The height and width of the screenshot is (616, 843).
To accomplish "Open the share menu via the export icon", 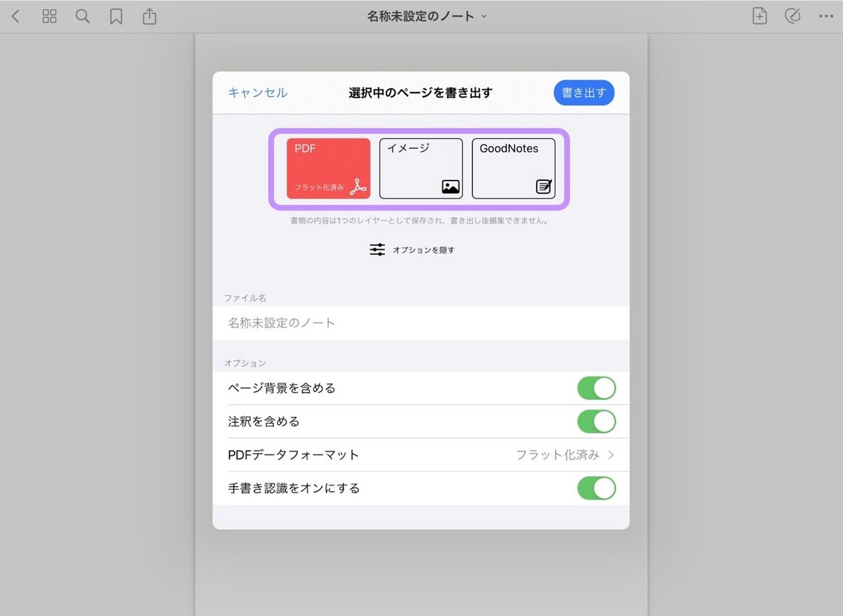I will [x=149, y=15].
